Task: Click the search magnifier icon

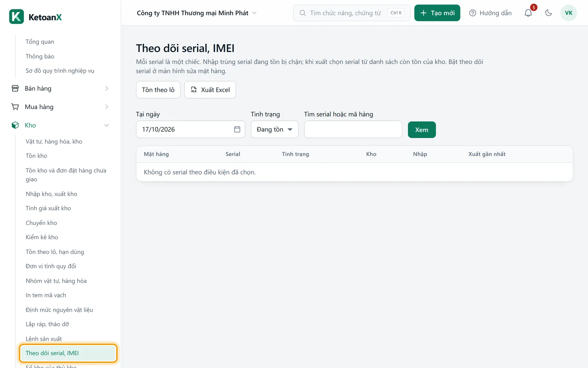Action: [302, 13]
